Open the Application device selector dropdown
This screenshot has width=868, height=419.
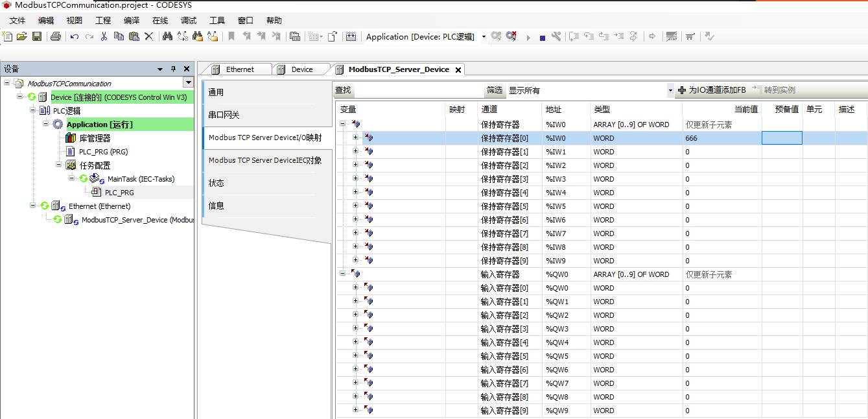tap(484, 37)
